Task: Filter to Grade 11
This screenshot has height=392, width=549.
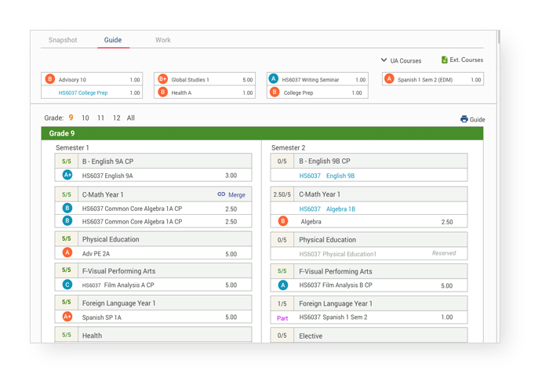Action: pyautogui.click(x=101, y=118)
